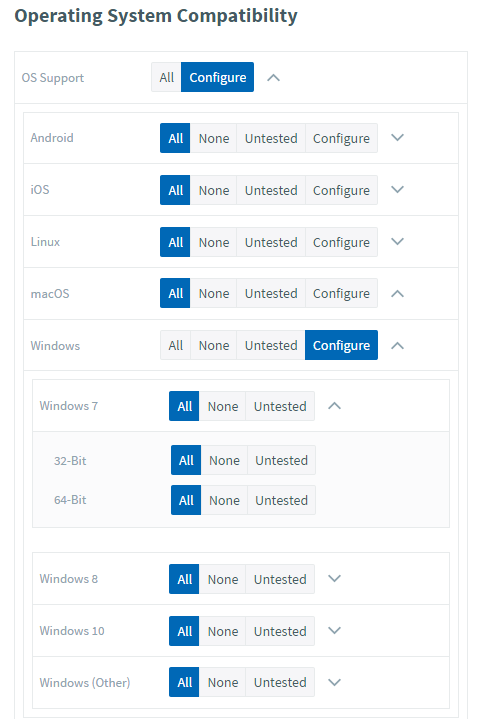Collapse the Windows row chevron
This screenshot has width=479, height=719.
(397, 345)
